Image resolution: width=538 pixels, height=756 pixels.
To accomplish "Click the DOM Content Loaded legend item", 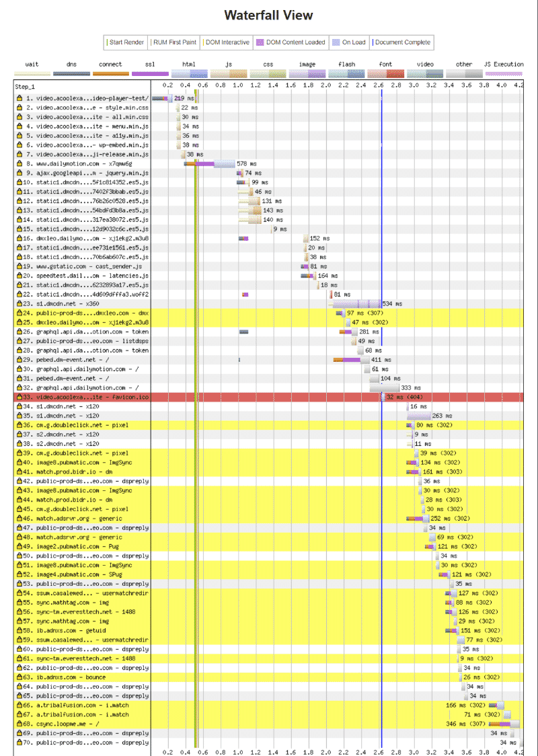I will pos(290,42).
